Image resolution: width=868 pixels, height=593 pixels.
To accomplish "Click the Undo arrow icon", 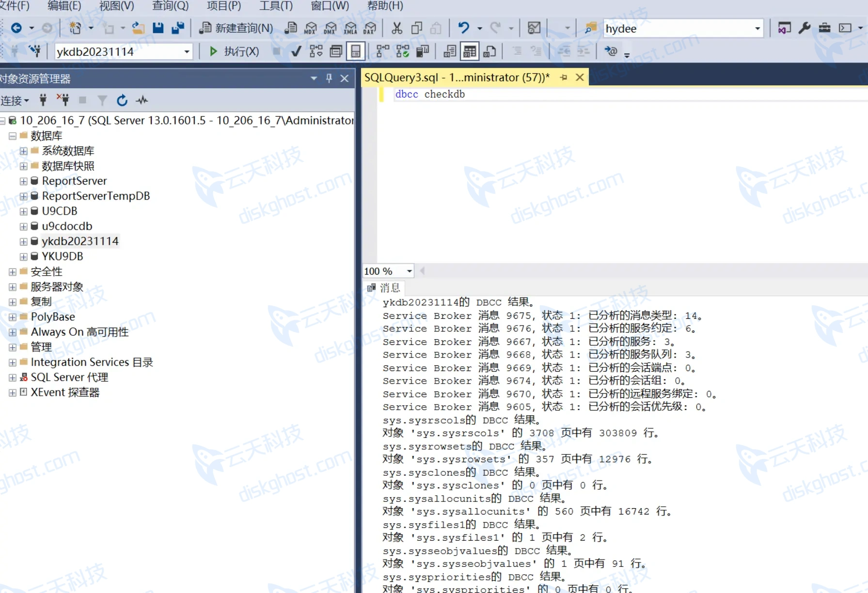I will tap(464, 28).
